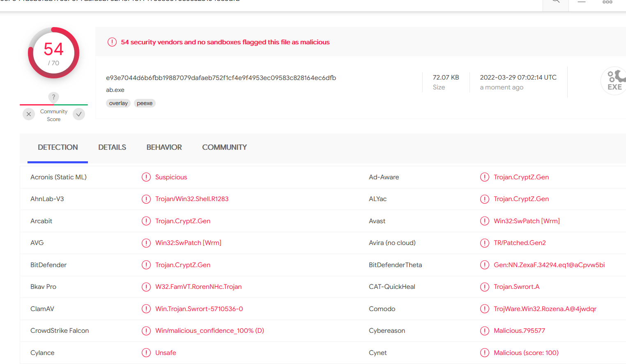
Task: Click the '54 security vendors' flagged message
Action: pos(225,42)
